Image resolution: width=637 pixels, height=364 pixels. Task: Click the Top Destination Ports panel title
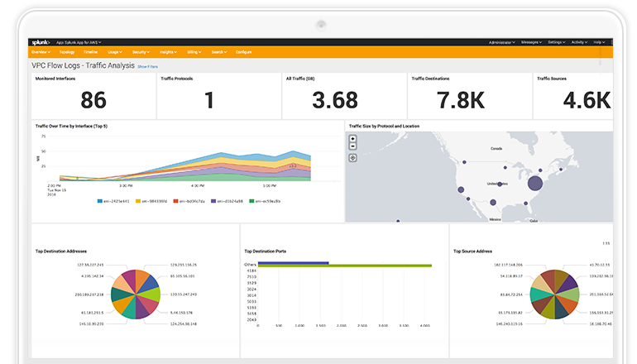(266, 251)
